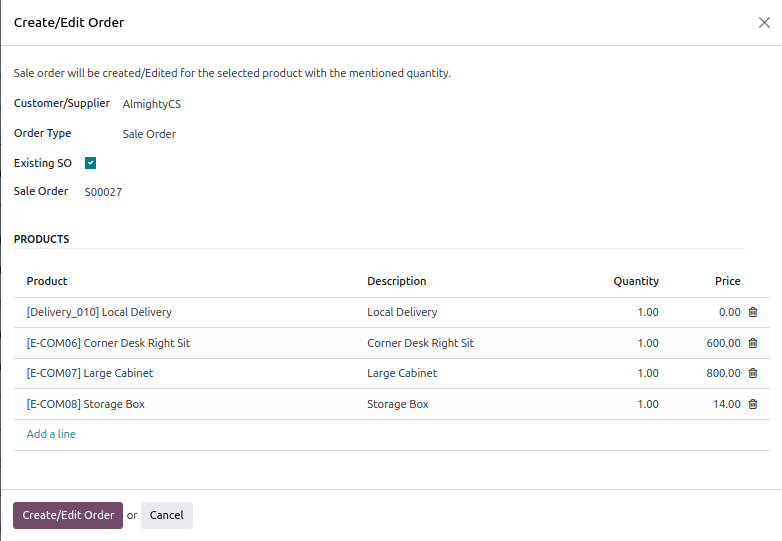Click the Cancel button
The height and width of the screenshot is (541, 782).
coord(166,515)
